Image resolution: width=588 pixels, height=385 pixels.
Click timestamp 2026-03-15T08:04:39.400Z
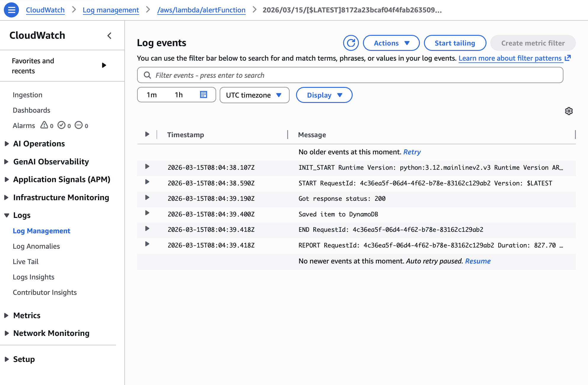click(211, 214)
